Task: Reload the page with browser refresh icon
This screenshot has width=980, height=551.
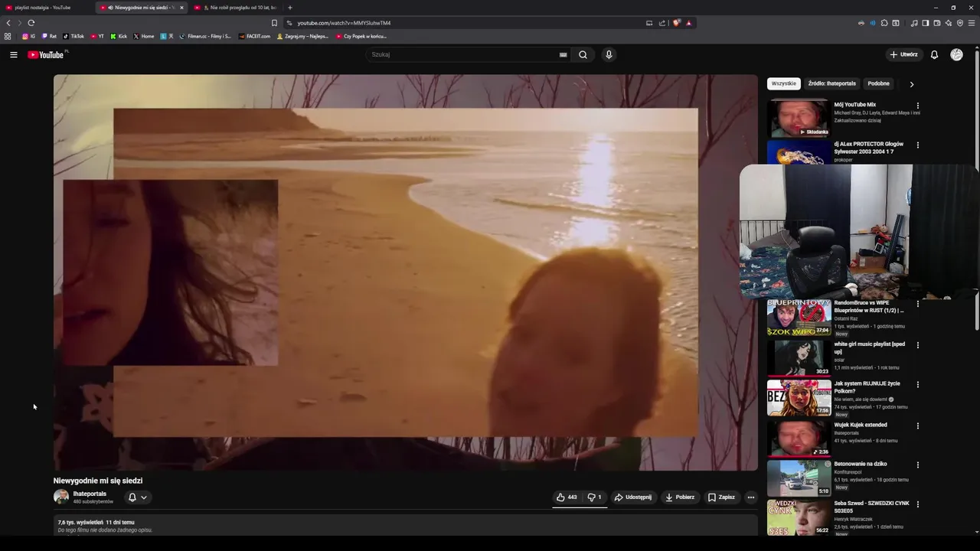Action: (31, 23)
